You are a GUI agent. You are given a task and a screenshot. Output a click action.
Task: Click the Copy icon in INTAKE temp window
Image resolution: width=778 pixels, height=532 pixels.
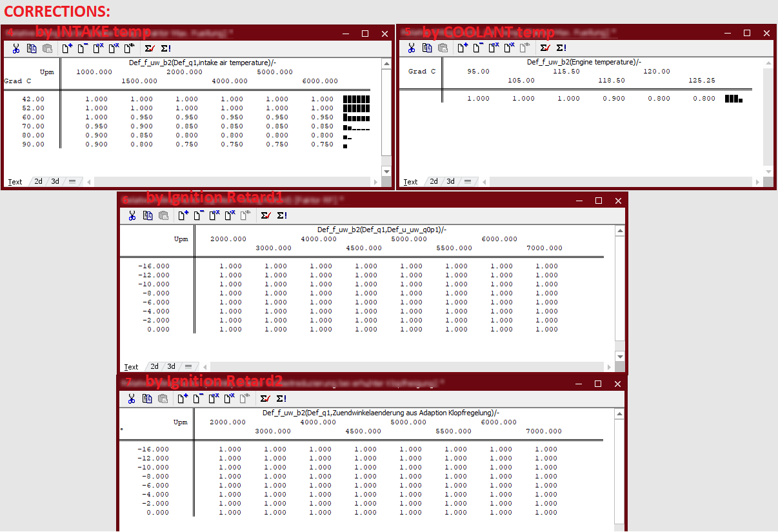(32, 48)
